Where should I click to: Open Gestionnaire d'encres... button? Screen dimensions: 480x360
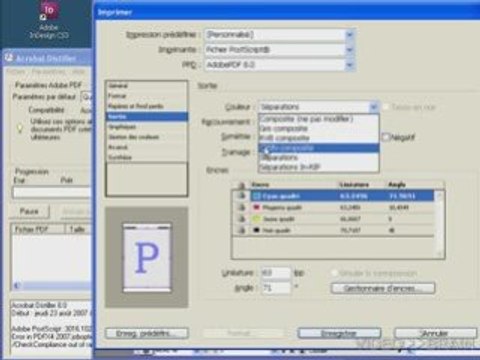383,288
